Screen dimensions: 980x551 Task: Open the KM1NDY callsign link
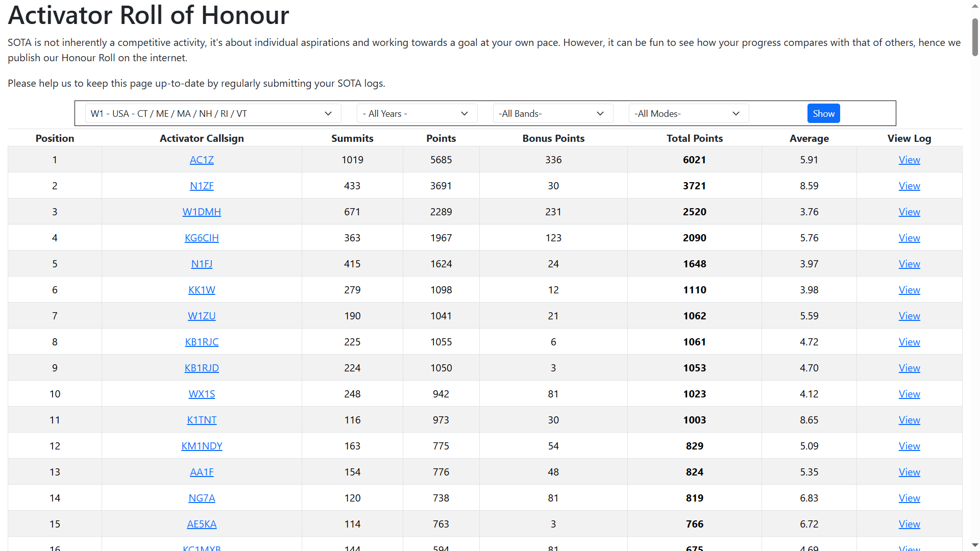tap(202, 446)
